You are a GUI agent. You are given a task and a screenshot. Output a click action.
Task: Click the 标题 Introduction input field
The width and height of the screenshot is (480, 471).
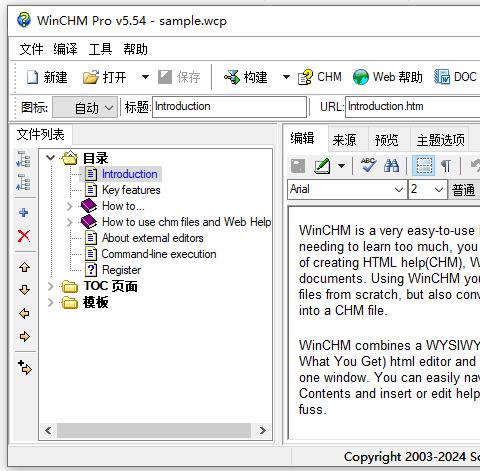[x=229, y=107]
